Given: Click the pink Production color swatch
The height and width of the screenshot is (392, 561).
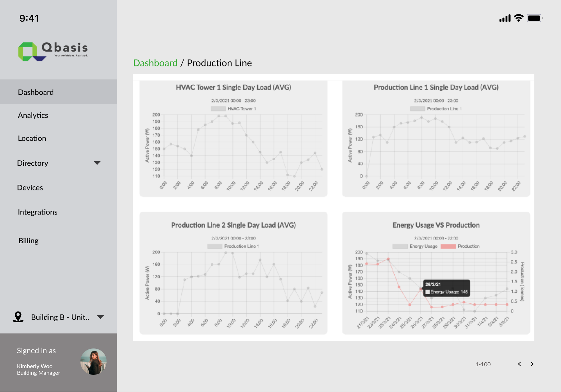Looking at the screenshot, I should [448, 246].
